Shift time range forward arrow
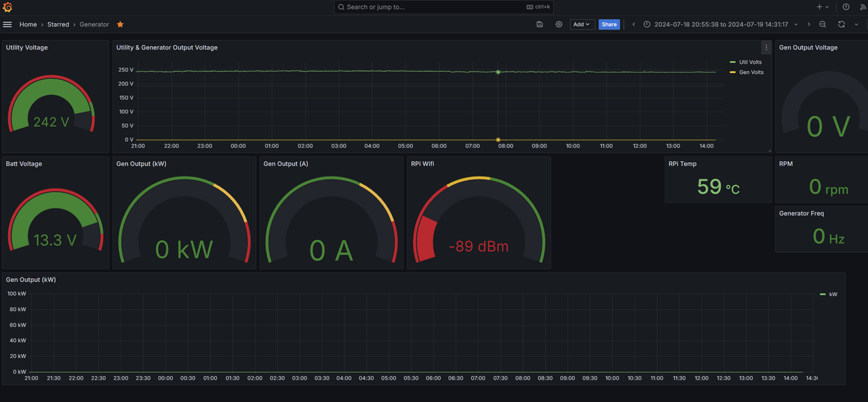 808,24
